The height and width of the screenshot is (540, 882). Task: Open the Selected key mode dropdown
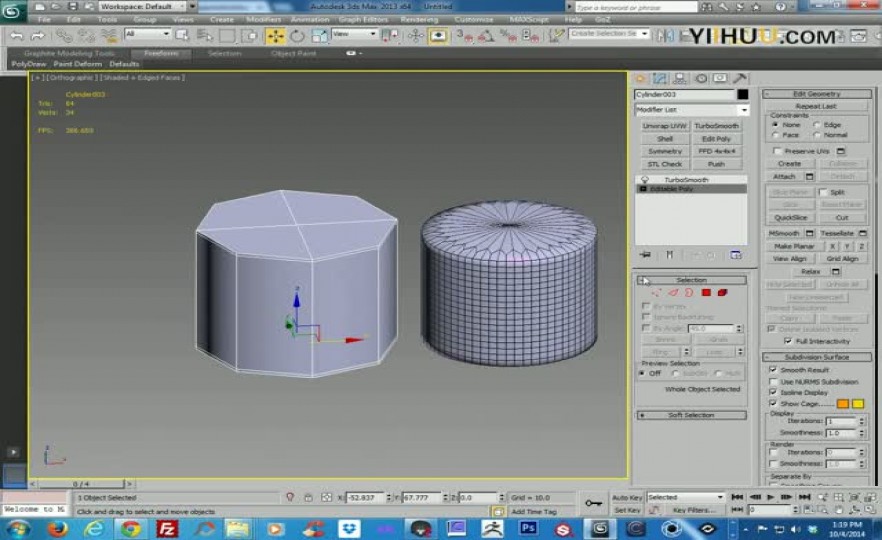(x=685, y=497)
